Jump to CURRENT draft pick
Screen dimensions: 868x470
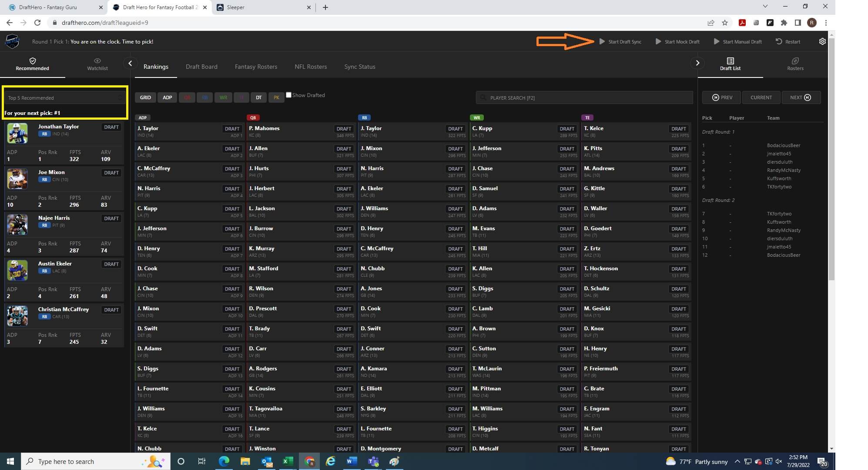pyautogui.click(x=761, y=97)
